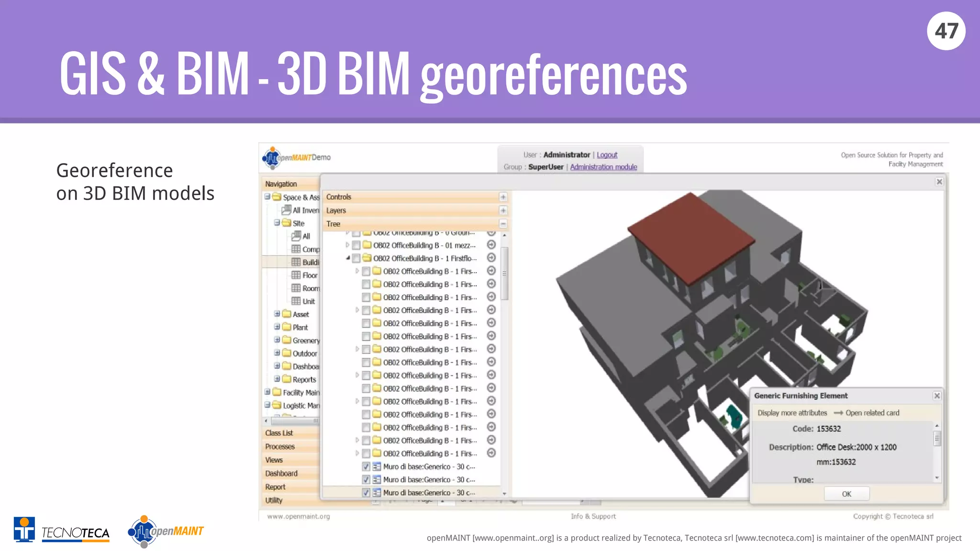This screenshot has height=551, width=980.
Task: Click the grid icon beside Unit
Action: point(296,301)
